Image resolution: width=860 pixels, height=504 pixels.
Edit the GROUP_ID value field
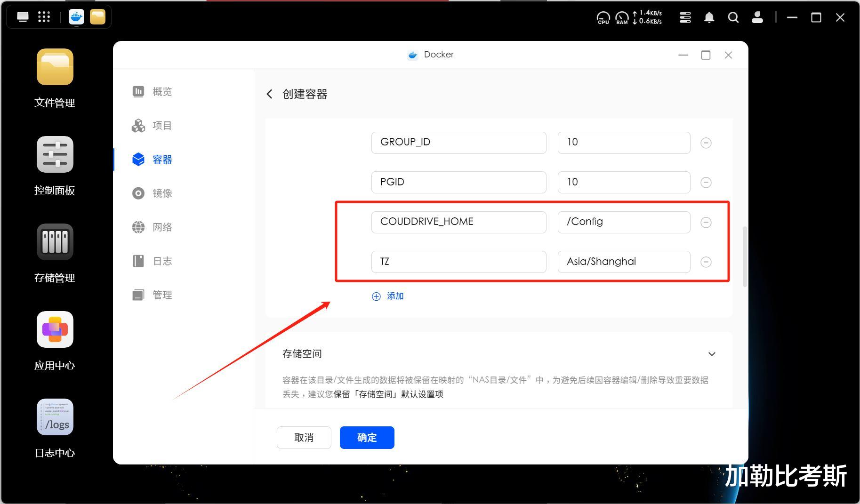[624, 143]
